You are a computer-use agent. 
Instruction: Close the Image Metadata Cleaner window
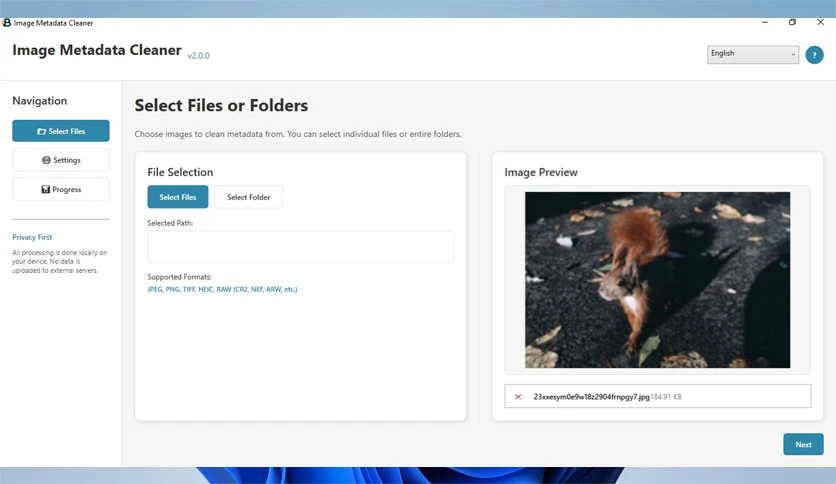point(820,22)
